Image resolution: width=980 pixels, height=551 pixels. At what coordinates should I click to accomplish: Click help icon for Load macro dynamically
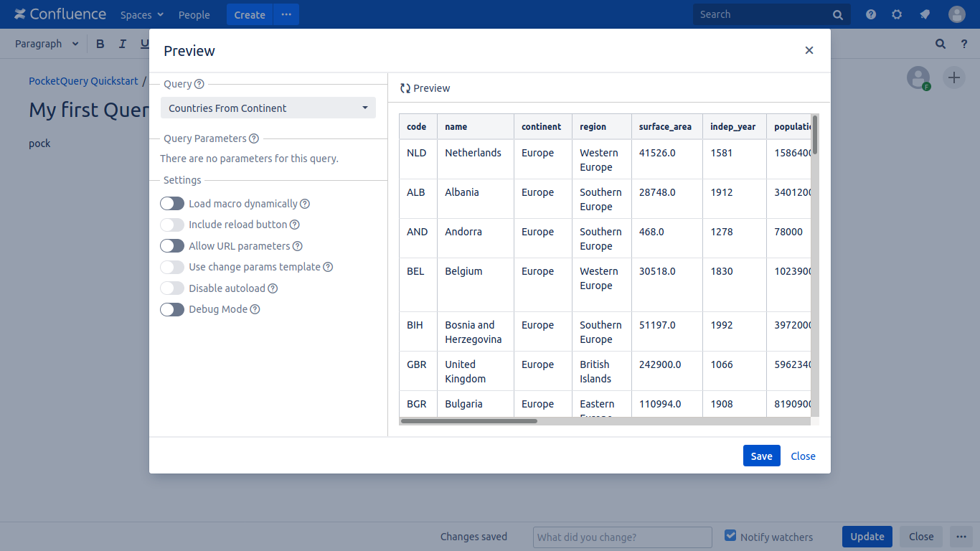[x=305, y=204]
